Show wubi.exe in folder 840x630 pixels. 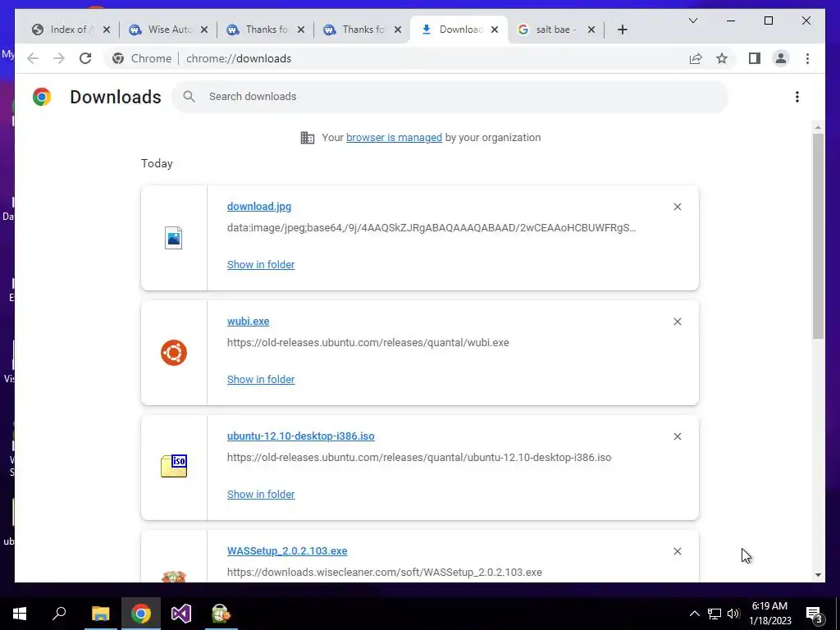261,379
